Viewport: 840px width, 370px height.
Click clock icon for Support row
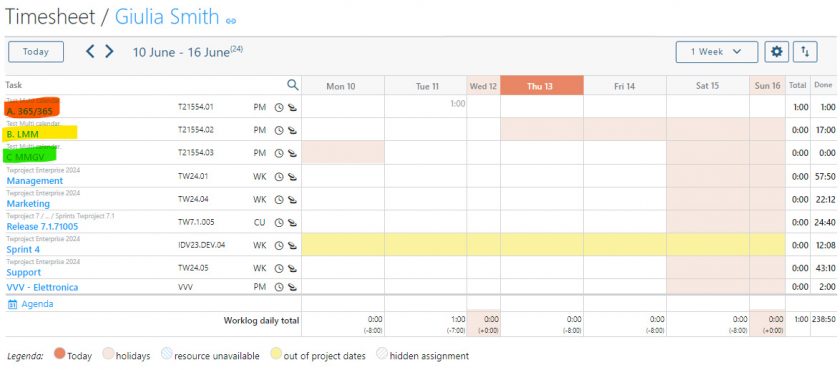[x=279, y=268]
